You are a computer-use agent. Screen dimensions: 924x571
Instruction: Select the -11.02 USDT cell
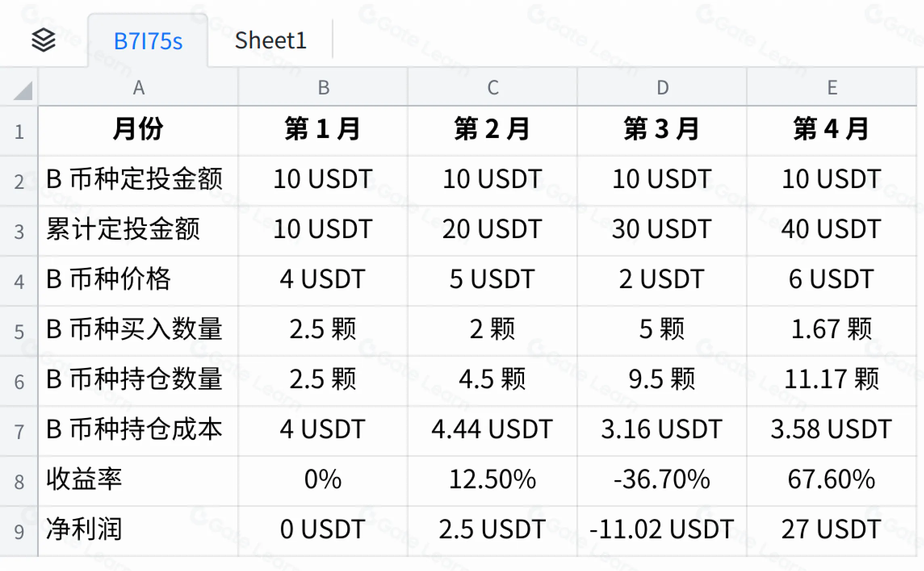click(x=662, y=529)
